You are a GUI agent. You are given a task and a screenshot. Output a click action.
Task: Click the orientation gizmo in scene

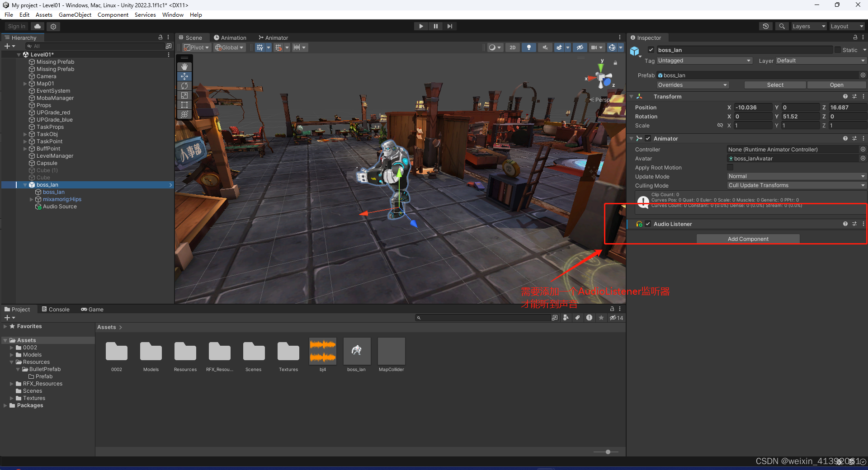point(601,77)
